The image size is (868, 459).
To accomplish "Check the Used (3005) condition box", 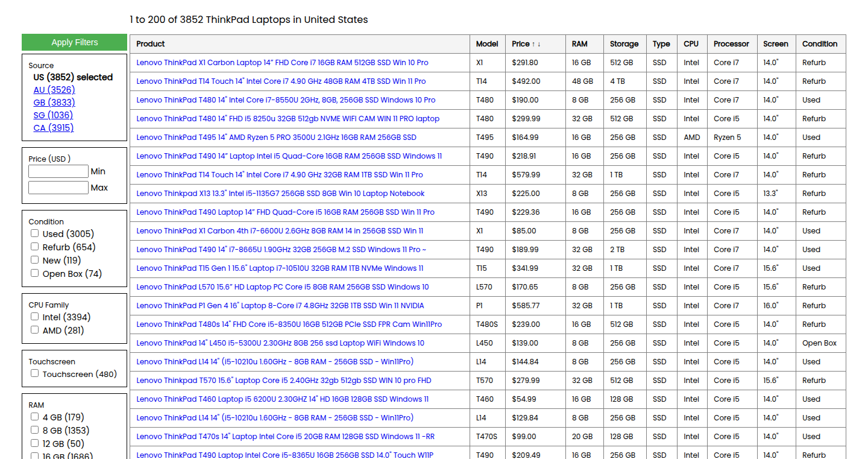I will (35, 233).
